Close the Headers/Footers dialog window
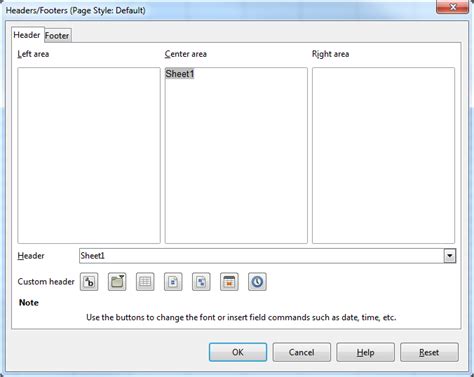The height and width of the screenshot is (377, 474). [452, 7]
